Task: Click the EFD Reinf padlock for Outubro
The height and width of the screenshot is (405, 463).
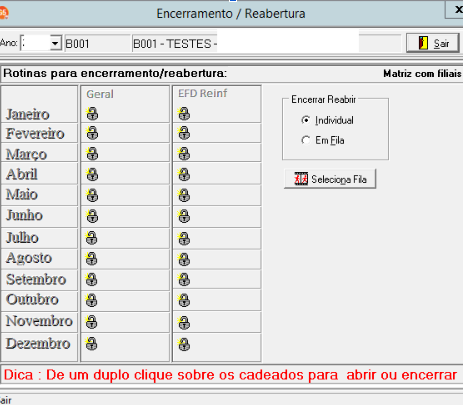Action: pos(184,300)
